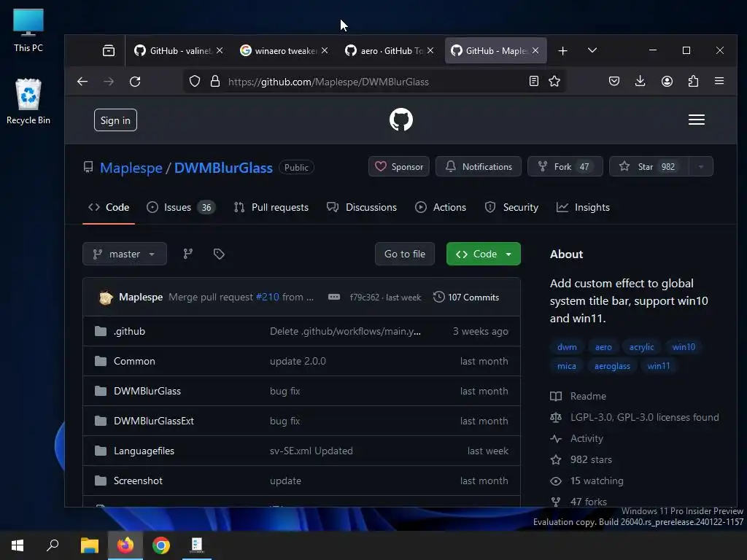This screenshot has height=560, width=747.
Task: Open the Readme link in About
Action: 578,396
